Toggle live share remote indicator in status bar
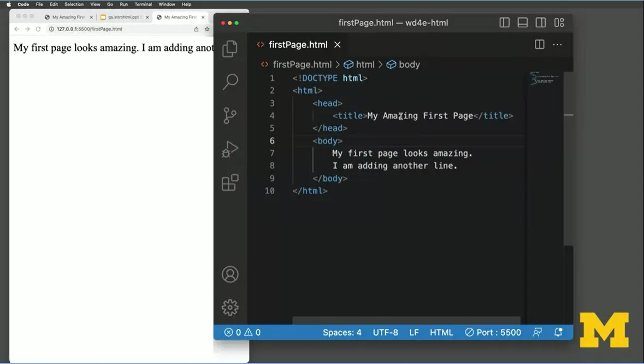This screenshot has height=364, width=644. tap(537, 332)
